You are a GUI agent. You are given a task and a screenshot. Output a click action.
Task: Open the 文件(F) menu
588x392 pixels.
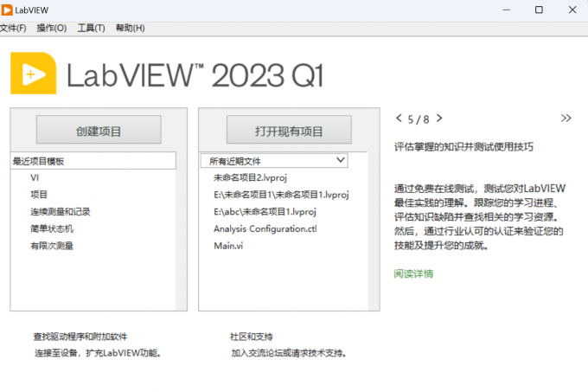(13, 29)
